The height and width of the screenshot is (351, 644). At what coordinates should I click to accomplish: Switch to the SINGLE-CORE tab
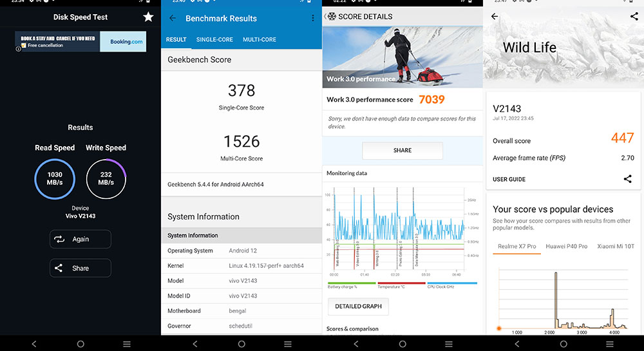214,39
